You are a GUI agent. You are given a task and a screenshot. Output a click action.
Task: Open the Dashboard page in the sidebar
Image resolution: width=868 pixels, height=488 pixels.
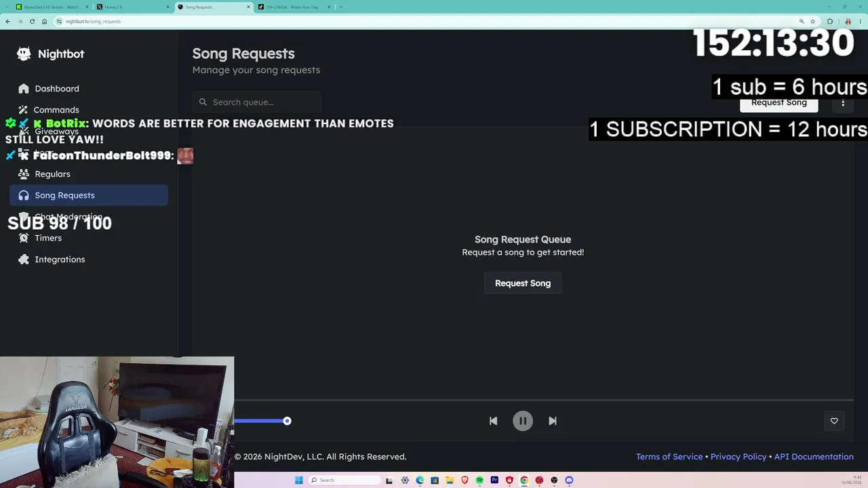pyautogui.click(x=89, y=89)
